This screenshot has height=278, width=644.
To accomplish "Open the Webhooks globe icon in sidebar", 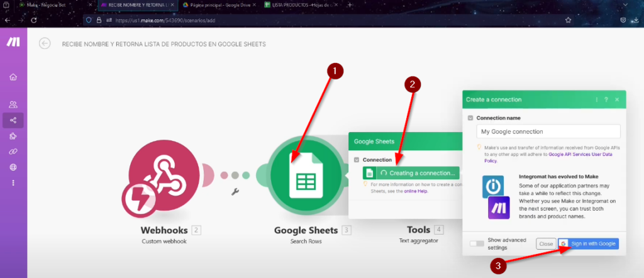I will click(13, 167).
